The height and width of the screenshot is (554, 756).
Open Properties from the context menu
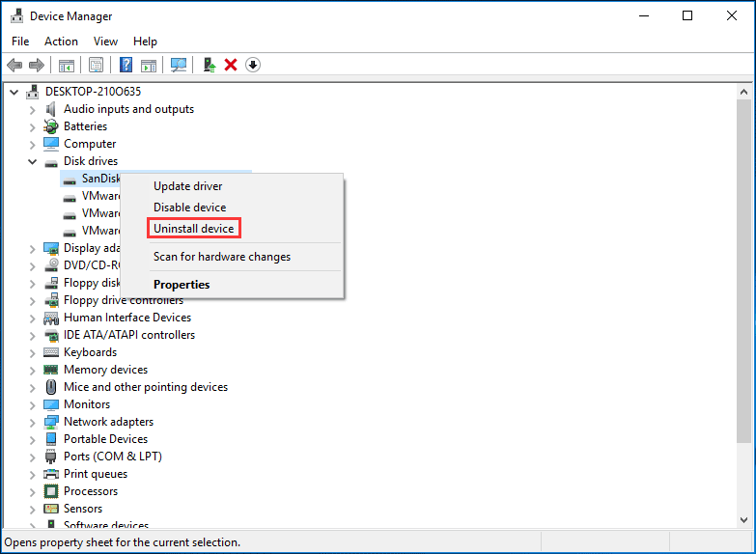182,285
